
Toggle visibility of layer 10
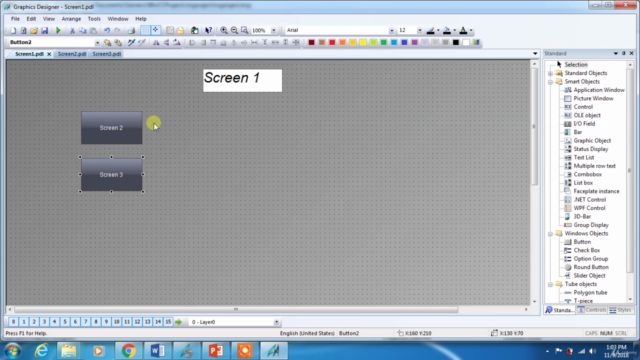click(x=117, y=322)
